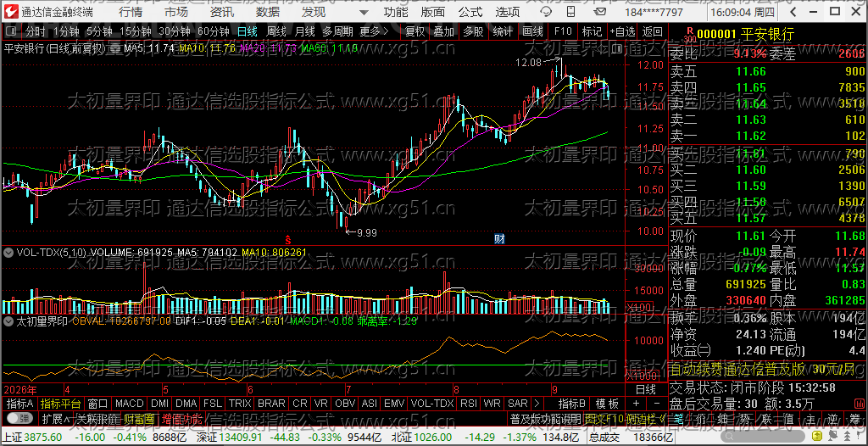The height and width of the screenshot is (446, 868).
Task: Switch to 分时 intraday view
Action: pos(35,32)
